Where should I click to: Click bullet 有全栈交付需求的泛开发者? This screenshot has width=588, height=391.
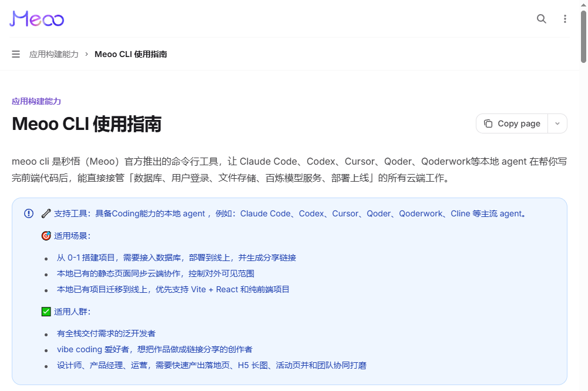point(106,333)
